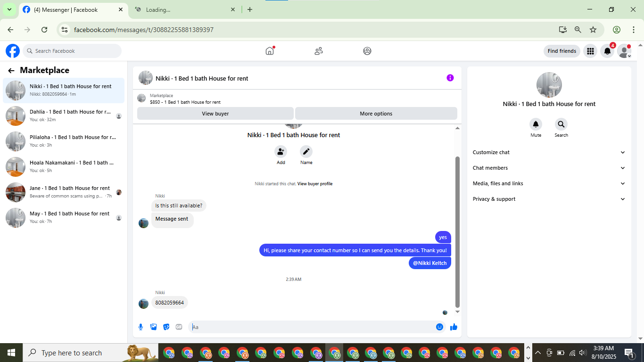Click the Add people icon in chat
The height and width of the screenshot is (362, 644).
[281, 151]
